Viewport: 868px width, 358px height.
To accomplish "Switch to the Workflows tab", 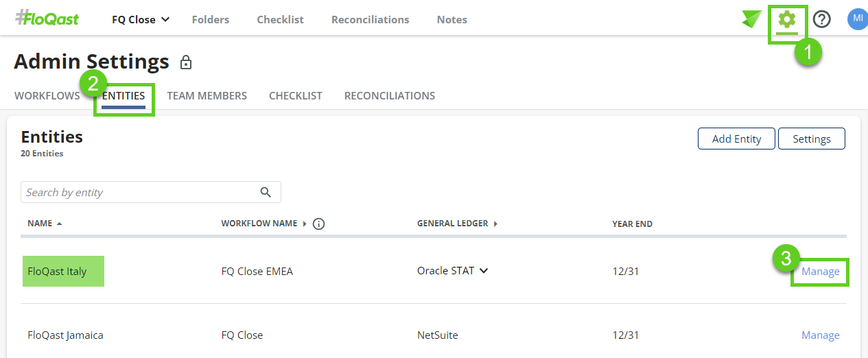I will pos(47,96).
